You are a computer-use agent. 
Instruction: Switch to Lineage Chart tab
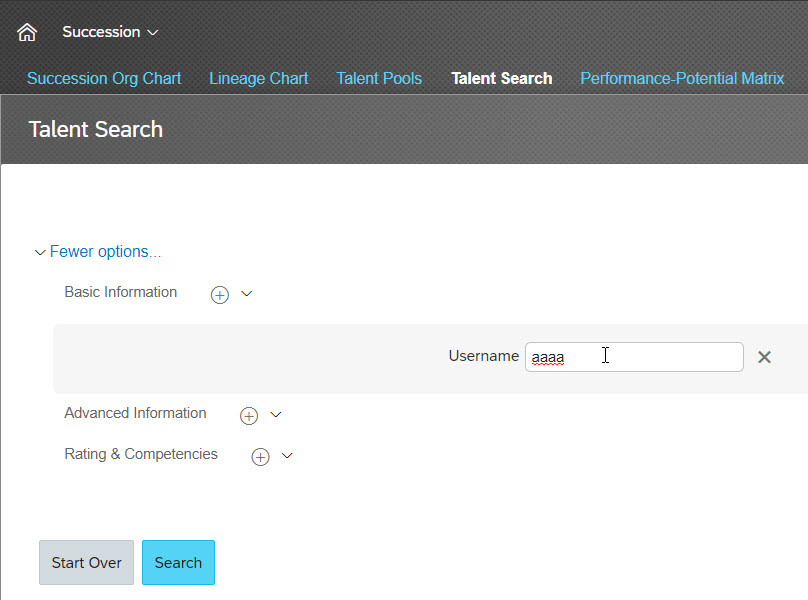(x=259, y=78)
